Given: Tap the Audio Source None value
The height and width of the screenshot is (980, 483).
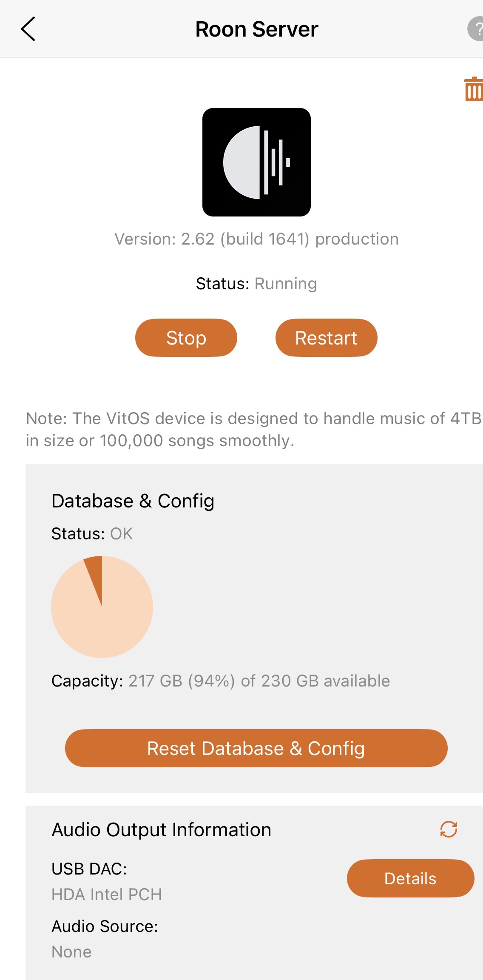Looking at the screenshot, I should coord(71,952).
